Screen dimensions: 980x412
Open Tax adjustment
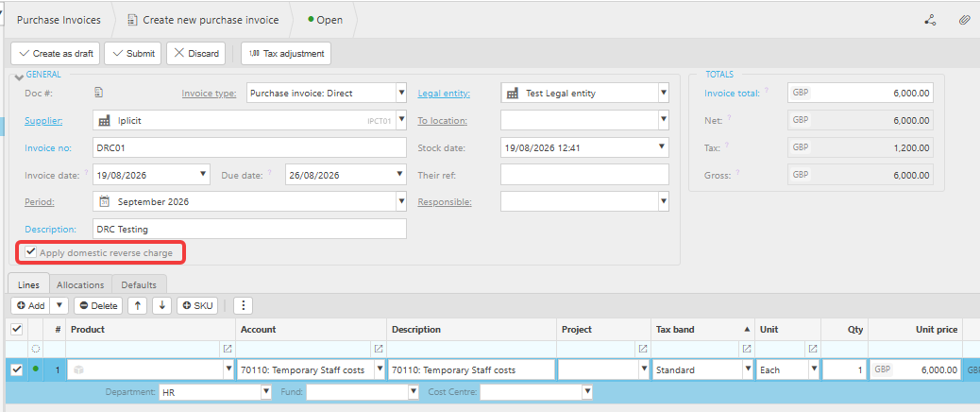(x=286, y=53)
